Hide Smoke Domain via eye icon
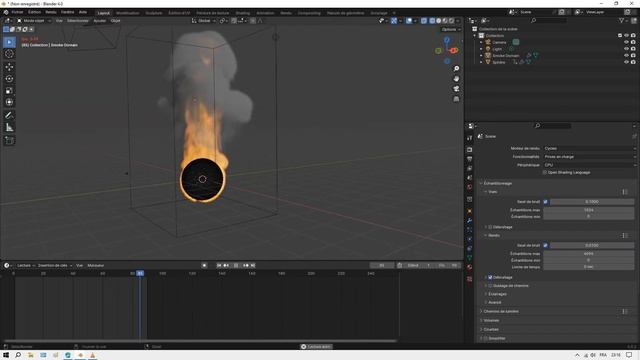This screenshot has height=360, width=640. pos(626,56)
